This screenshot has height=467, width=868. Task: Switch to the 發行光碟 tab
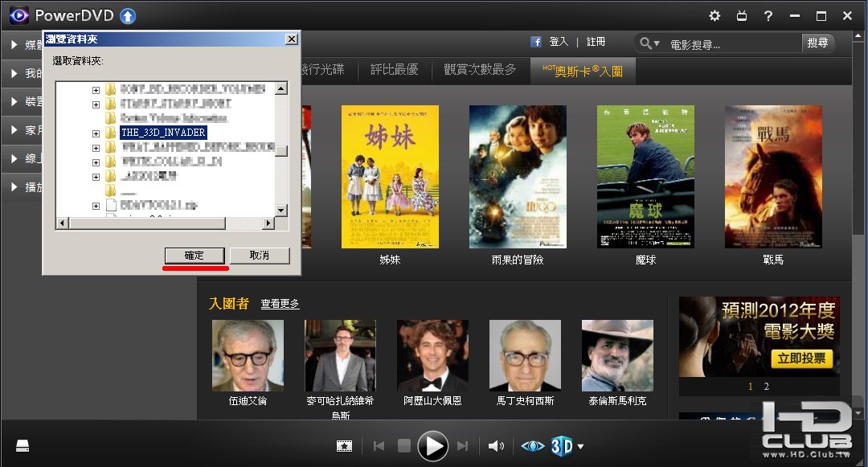pyautogui.click(x=323, y=70)
